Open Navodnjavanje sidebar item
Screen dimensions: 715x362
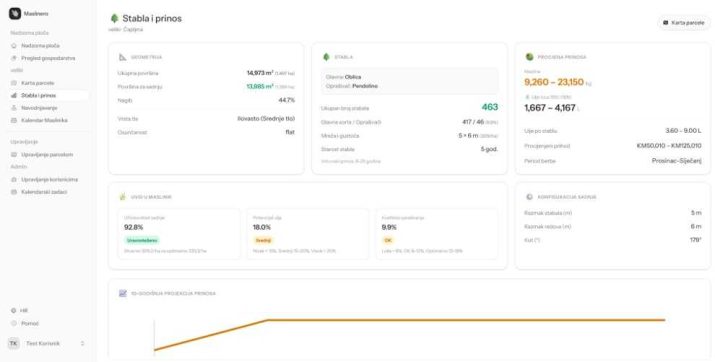click(x=39, y=108)
